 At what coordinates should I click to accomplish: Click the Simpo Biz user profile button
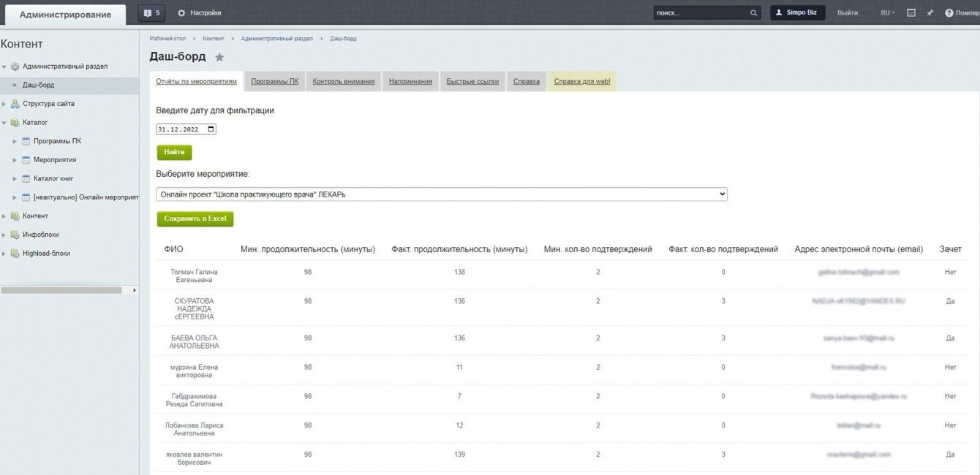(x=796, y=13)
